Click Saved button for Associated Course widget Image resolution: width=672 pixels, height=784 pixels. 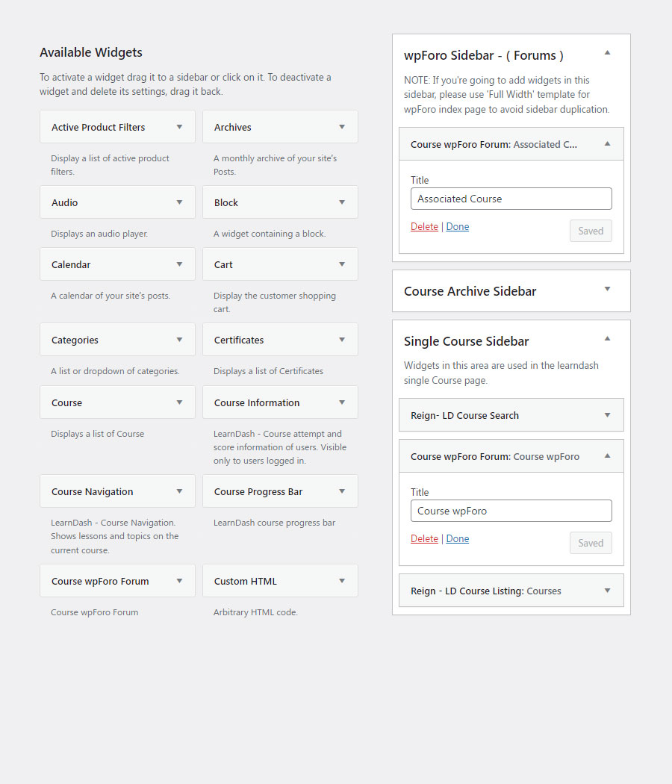(591, 231)
